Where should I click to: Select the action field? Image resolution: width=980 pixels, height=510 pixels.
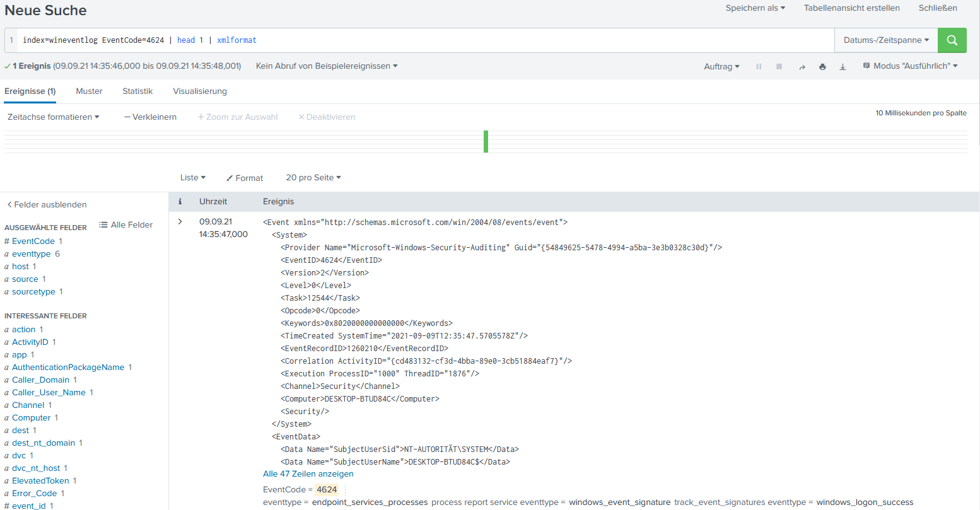click(x=24, y=330)
